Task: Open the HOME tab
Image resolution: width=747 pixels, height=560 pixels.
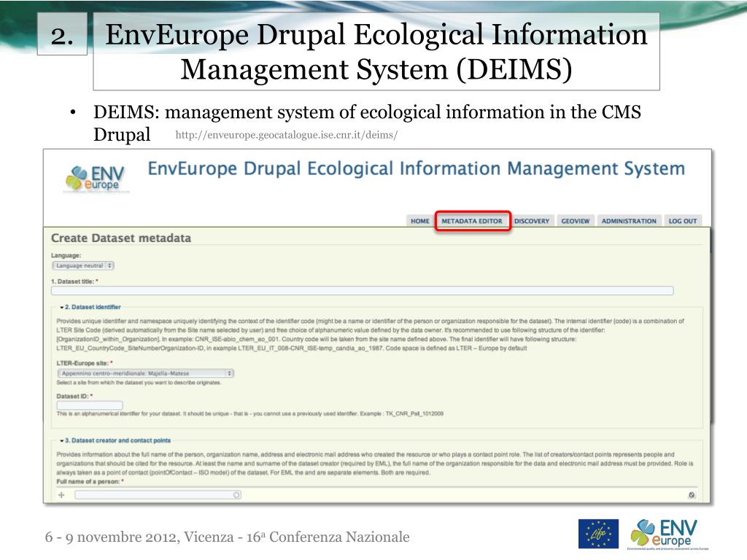Action: (x=419, y=221)
